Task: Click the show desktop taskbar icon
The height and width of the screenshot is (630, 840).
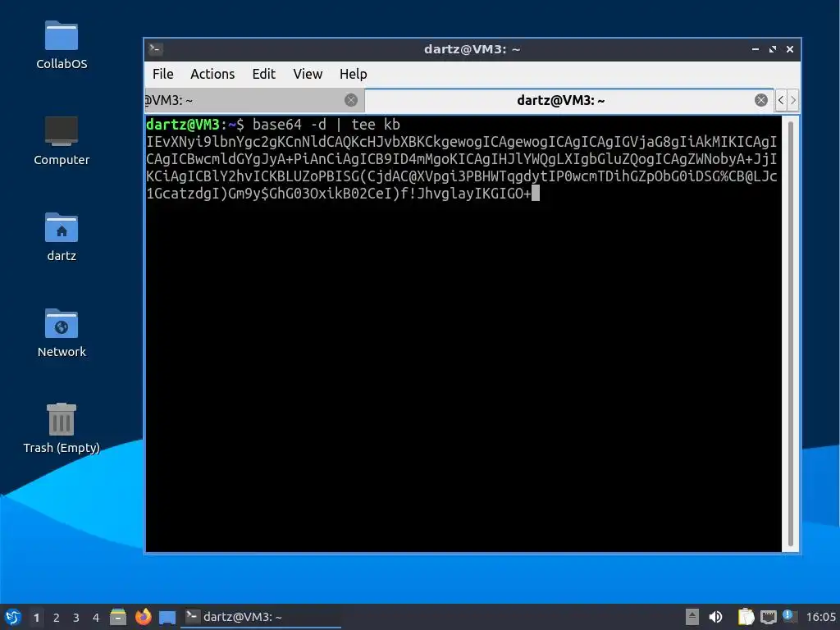Action: [167, 618]
